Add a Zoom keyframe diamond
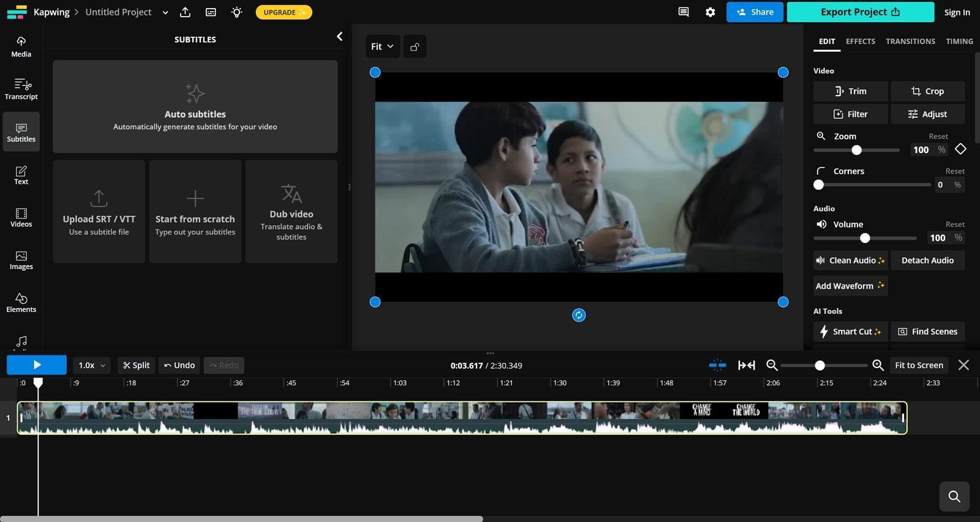The image size is (980, 522). click(x=960, y=149)
